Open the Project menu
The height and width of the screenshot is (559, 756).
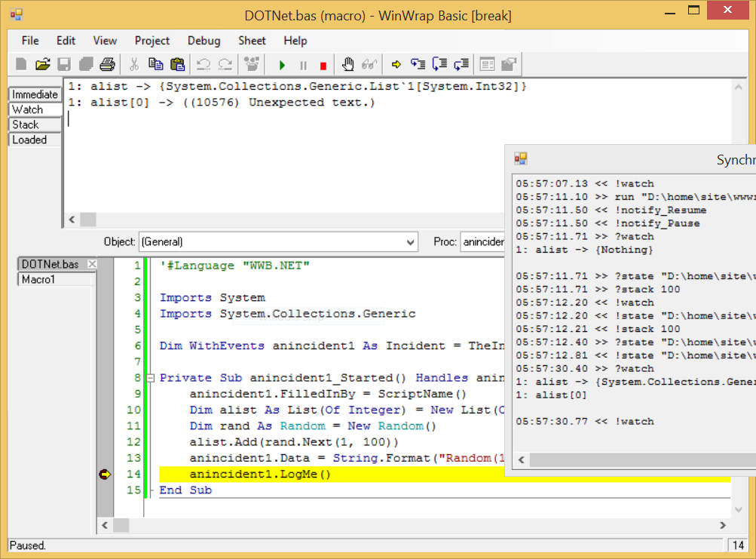[x=152, y=41]
